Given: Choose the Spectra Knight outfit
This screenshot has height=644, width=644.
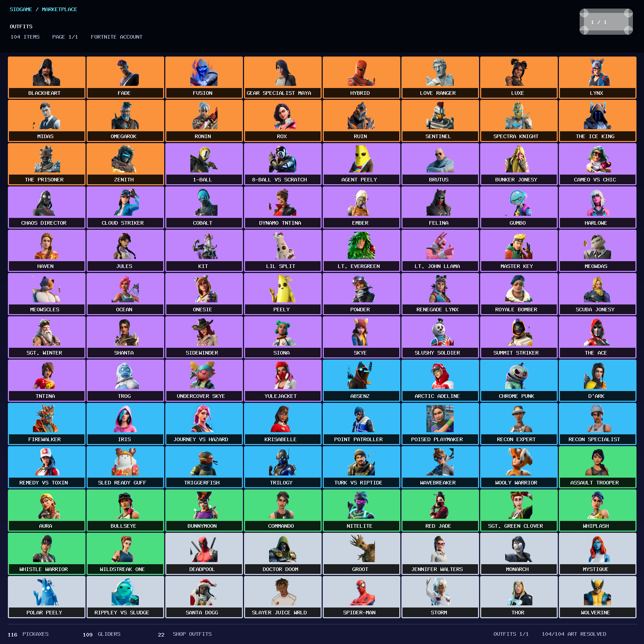Looking at the screenshot, I should pos(519,121).
